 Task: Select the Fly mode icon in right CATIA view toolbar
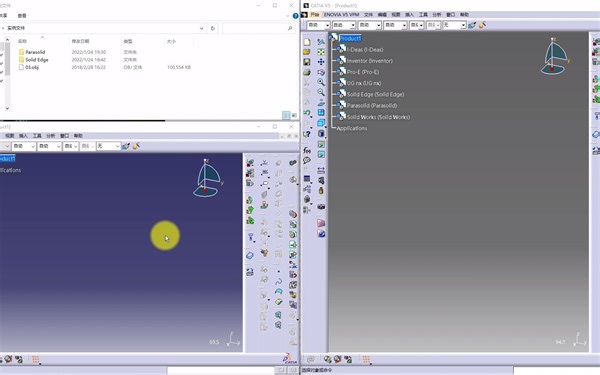point(321,42)
